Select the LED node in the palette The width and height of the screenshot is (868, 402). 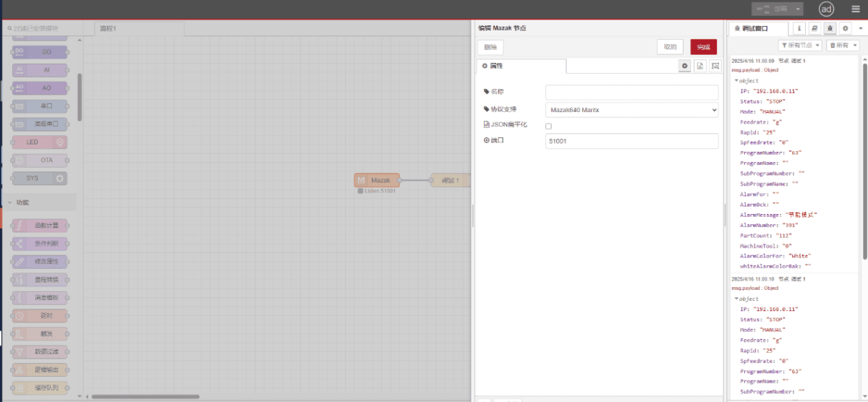coord(40,142)
